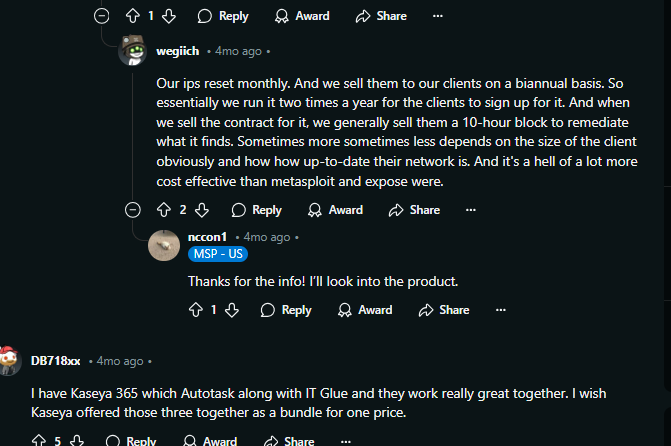Collapse the topmost comment thread
This screenshot has width=671, height=446.
tap(101, 16)
